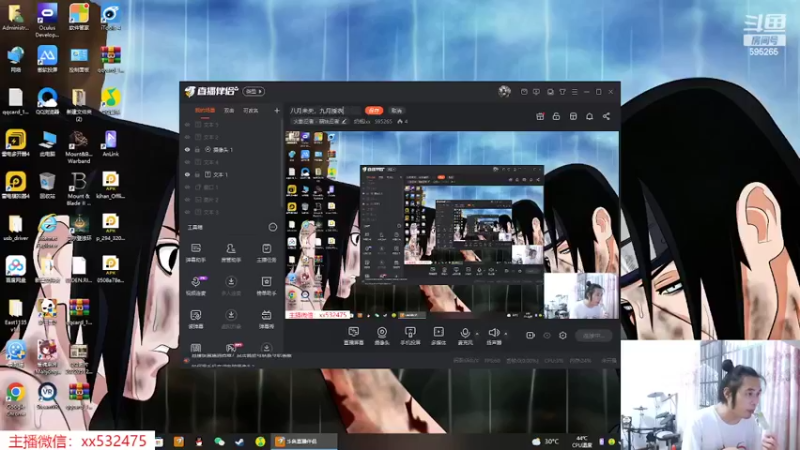Open Google Chrome desktop icon
The height and width of the screenshot is (450, 800).
(16, 399)
